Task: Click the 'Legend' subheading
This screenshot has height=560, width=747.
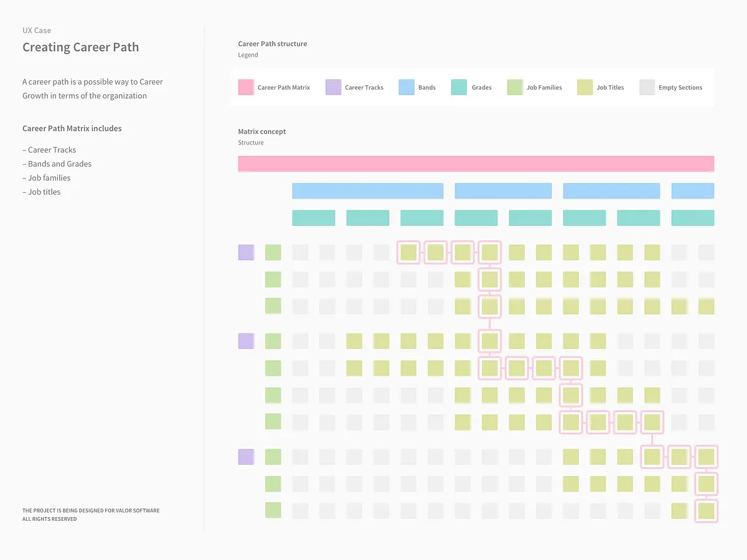Action: click(248, 55)
